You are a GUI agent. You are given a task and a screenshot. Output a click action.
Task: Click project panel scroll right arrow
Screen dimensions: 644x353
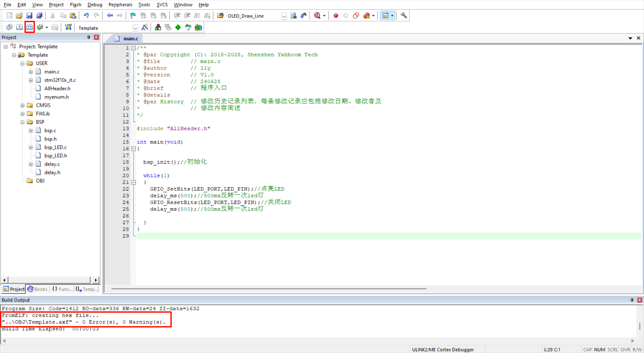click(x=96, y=280)
